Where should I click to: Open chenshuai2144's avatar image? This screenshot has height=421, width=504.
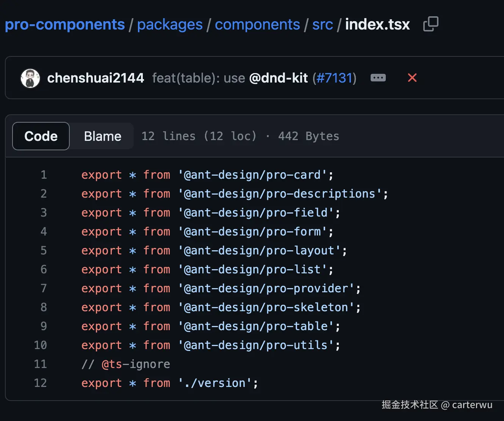(x=30, y=78)
